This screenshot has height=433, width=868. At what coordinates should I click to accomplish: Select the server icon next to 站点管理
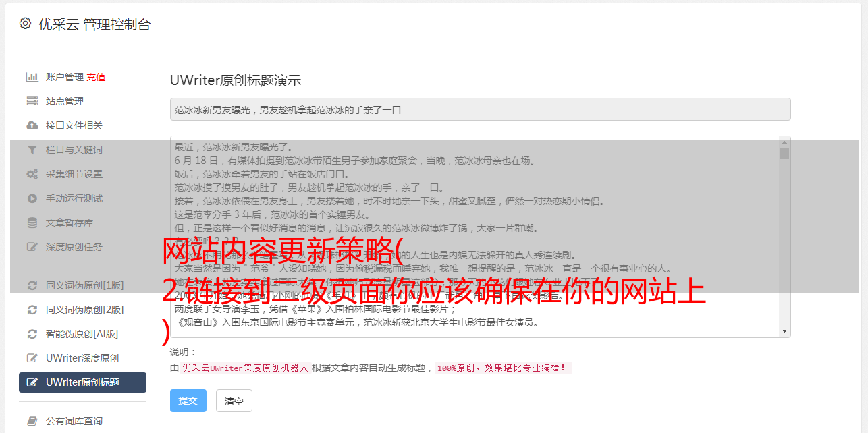32,101
